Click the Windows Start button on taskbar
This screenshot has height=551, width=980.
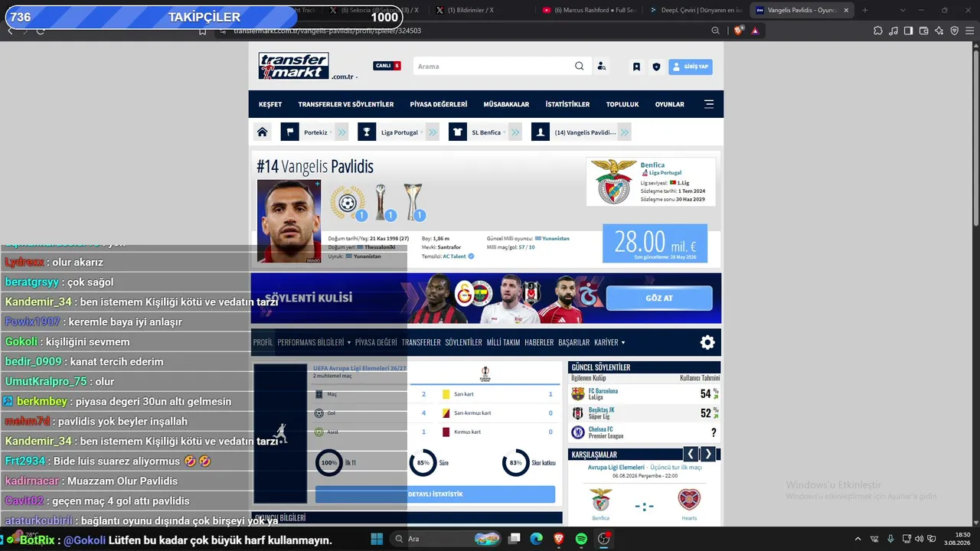[x=377, y=539]
